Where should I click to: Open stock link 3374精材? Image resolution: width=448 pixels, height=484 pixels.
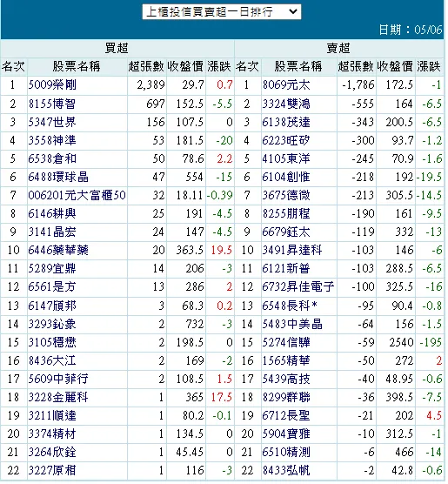52,434
